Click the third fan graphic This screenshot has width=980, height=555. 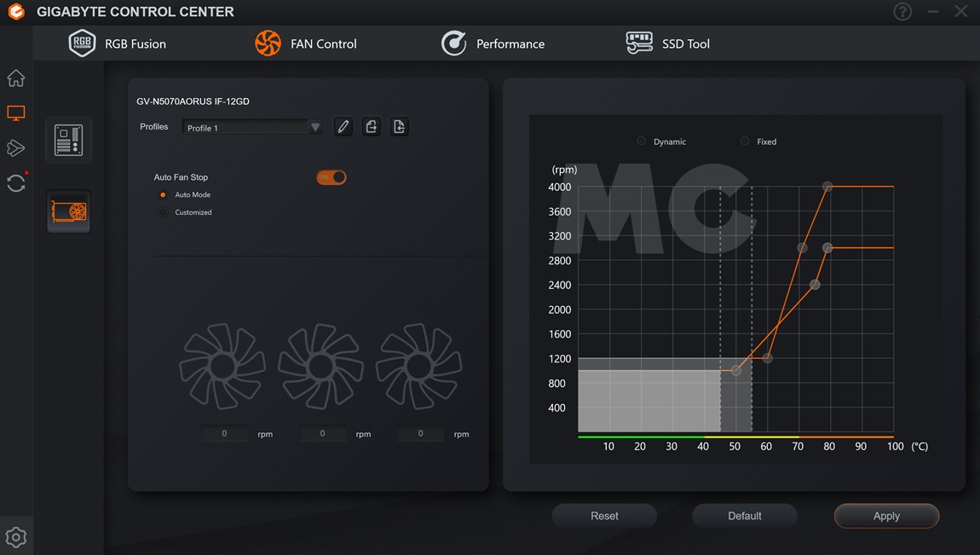point(418,367)
